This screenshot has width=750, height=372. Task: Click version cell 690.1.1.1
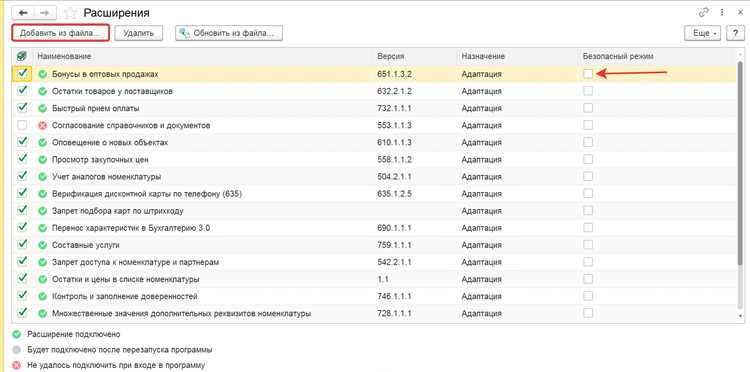pos(395,228)
